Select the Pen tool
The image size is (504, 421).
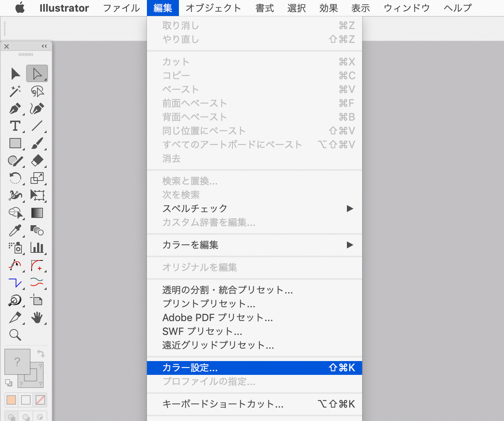coord(15,109)
